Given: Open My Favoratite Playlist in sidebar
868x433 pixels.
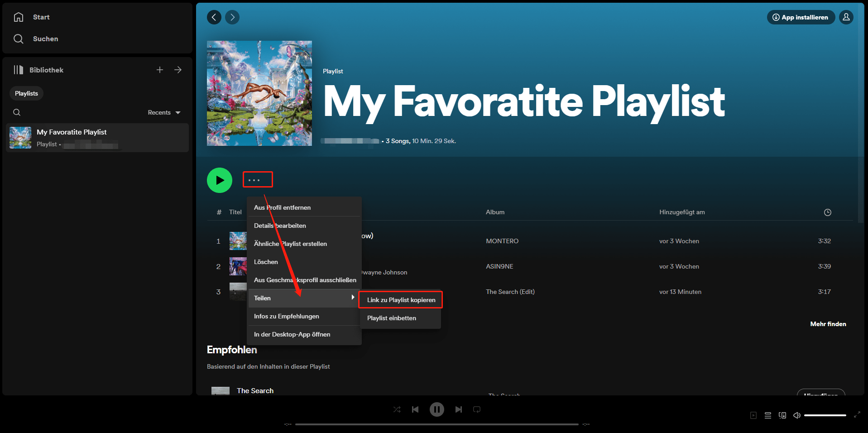Looking at the screenshot, I should click(97, 138).
